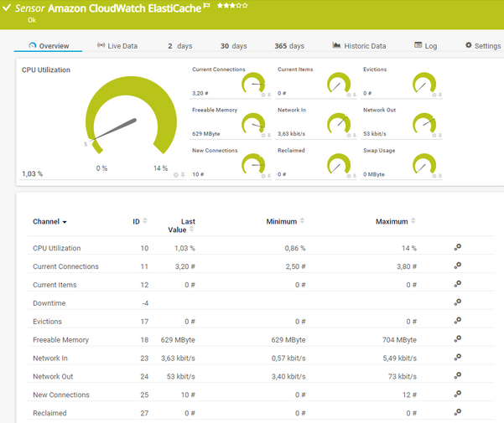Click gear icon on Network In gauge
This screenshot has height=423, width=504.
click(349, 136)
